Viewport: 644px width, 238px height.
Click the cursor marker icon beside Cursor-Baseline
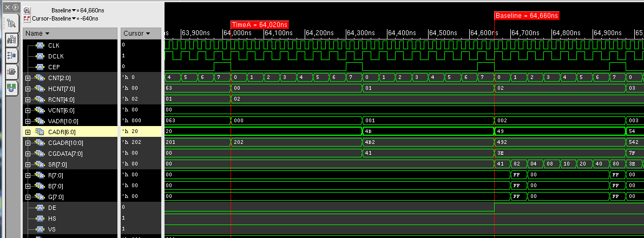(x=27, y=18)
